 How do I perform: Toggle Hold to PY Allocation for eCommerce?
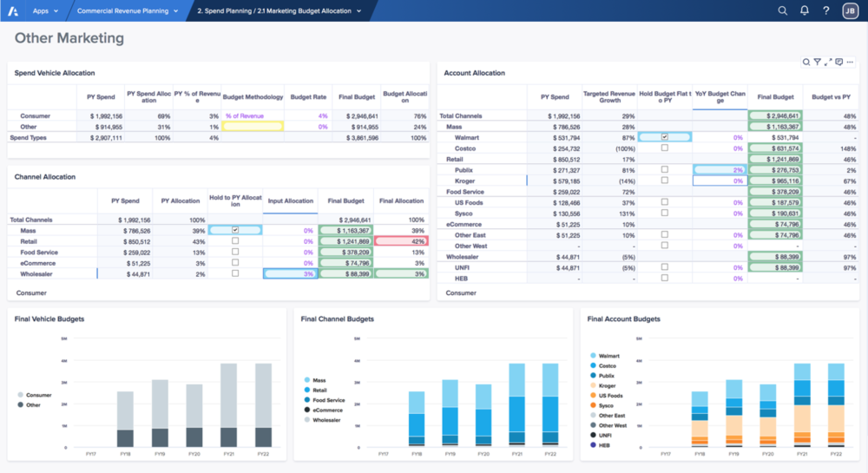[235, 262]
